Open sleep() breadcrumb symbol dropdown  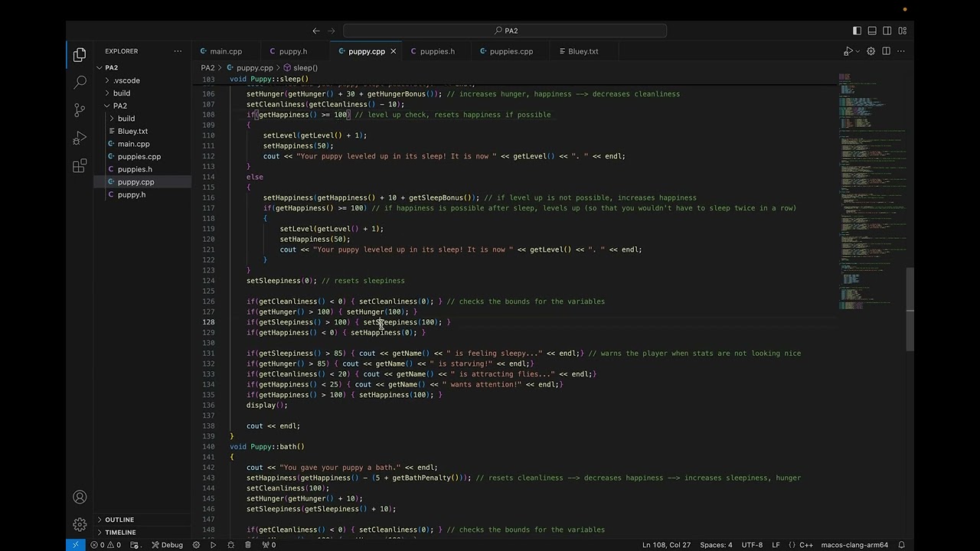[300, 67]
